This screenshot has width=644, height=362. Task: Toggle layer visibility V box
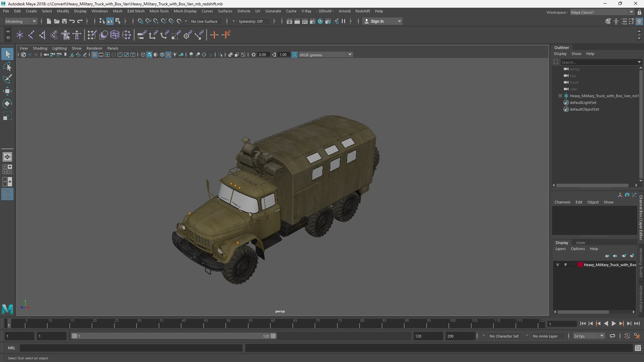[557, 265]
